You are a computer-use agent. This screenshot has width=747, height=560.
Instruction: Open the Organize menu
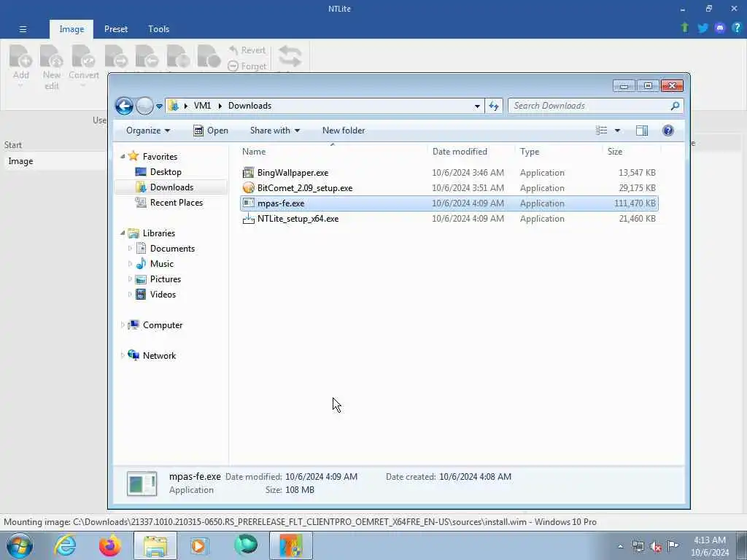(x=147, y=131)
